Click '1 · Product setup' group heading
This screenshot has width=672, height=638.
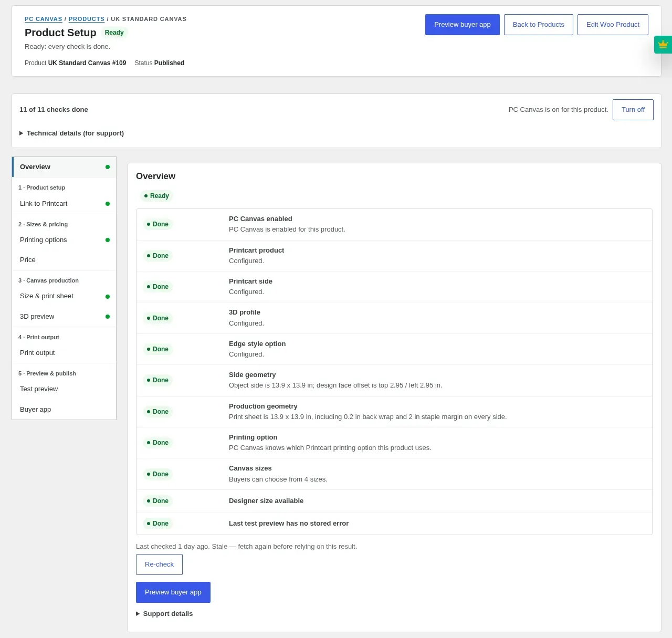coord(42,187)
